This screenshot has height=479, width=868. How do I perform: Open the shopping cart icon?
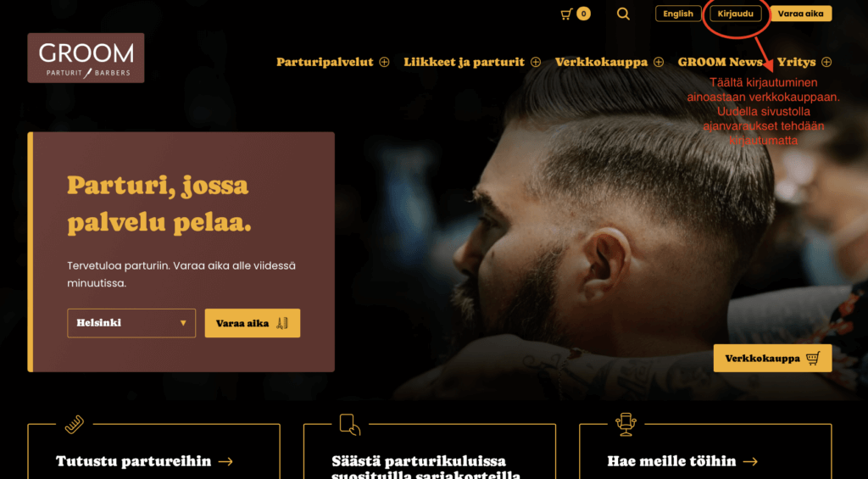[x=566, y=14]
